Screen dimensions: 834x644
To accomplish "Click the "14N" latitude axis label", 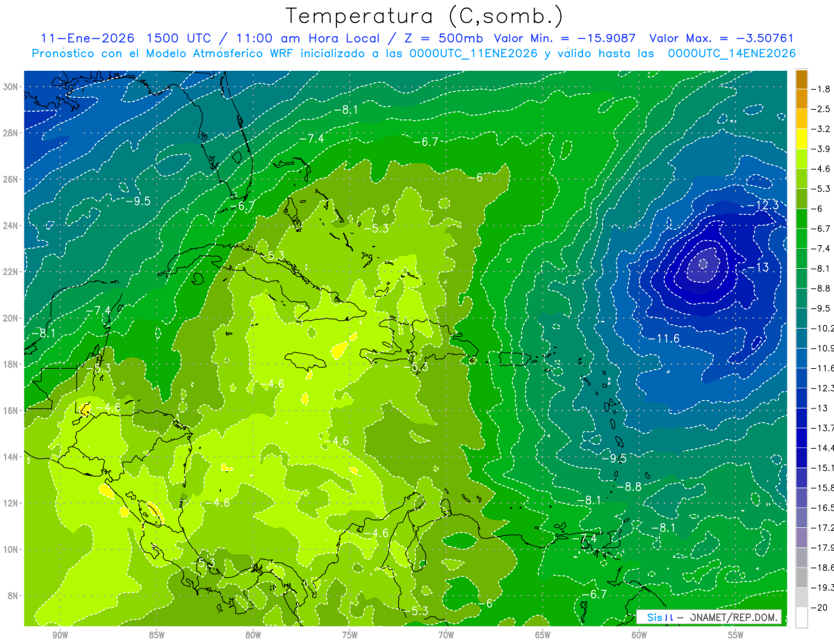I will tap(12, 456).
